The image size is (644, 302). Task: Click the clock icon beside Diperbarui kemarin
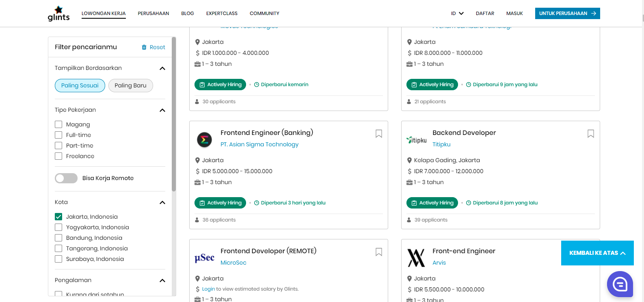pyautogui.click(x=257, y=85)
